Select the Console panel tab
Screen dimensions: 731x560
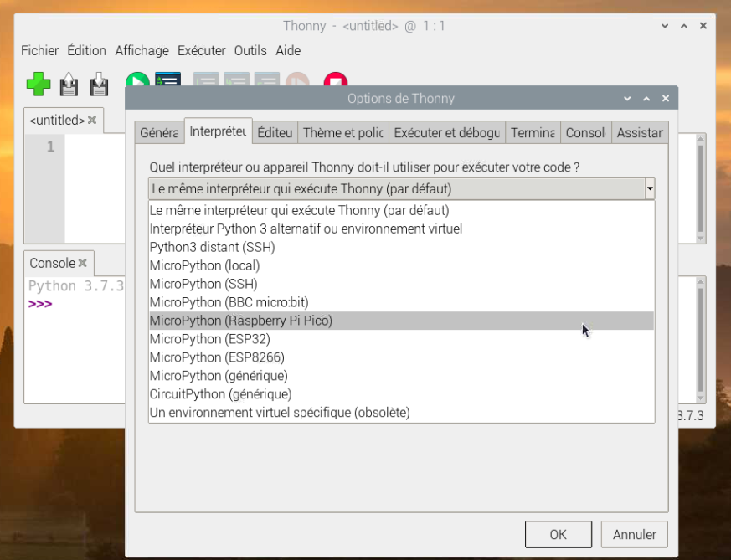(52, 263)
